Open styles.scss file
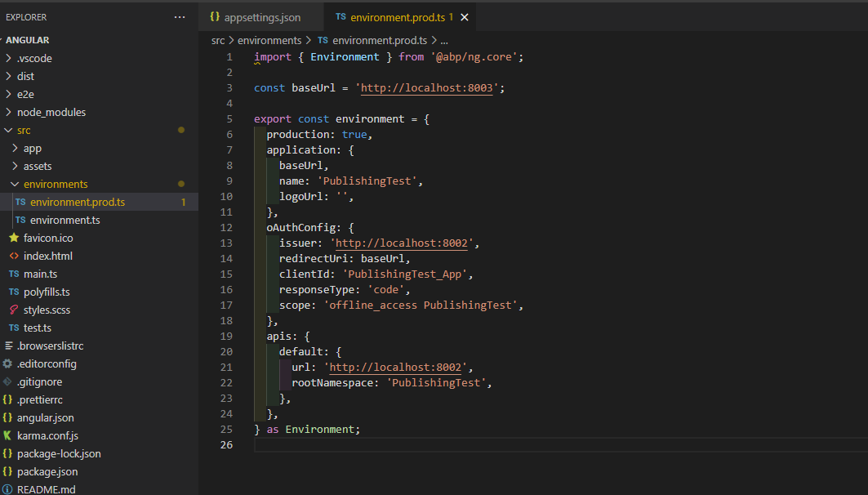Image resolution: width=868 pixels, height=495 pixels. pos(47,310)
